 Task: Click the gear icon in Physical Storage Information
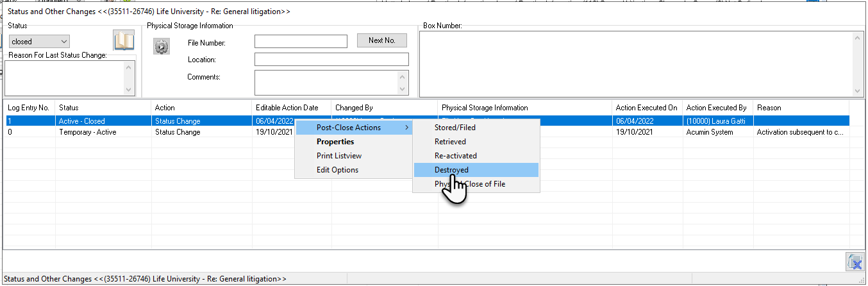(x=162, y=46)
